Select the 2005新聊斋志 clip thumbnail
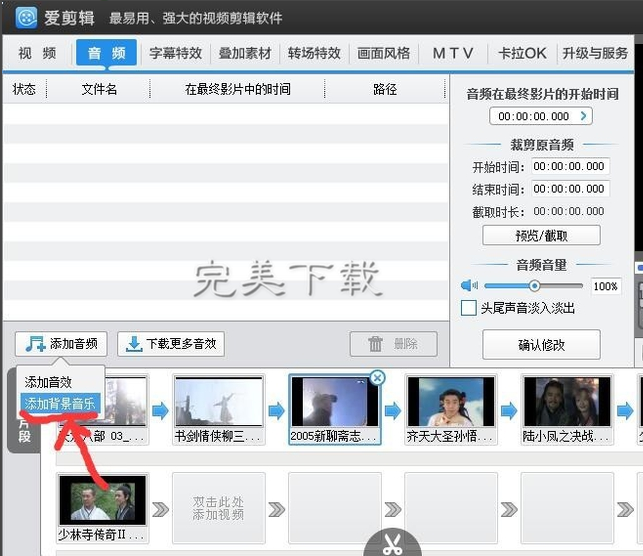643x556 pixels. (x=335, y=402)
